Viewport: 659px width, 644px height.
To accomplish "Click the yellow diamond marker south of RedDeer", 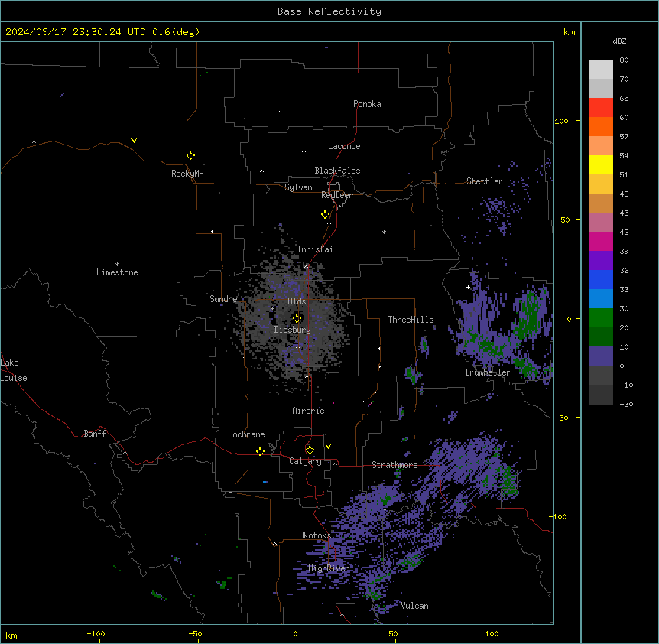I will tap(326, 215).
